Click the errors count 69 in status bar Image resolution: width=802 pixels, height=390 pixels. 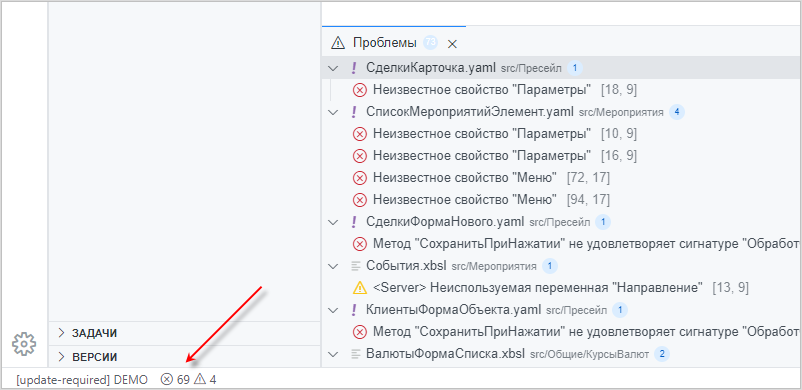175,380
